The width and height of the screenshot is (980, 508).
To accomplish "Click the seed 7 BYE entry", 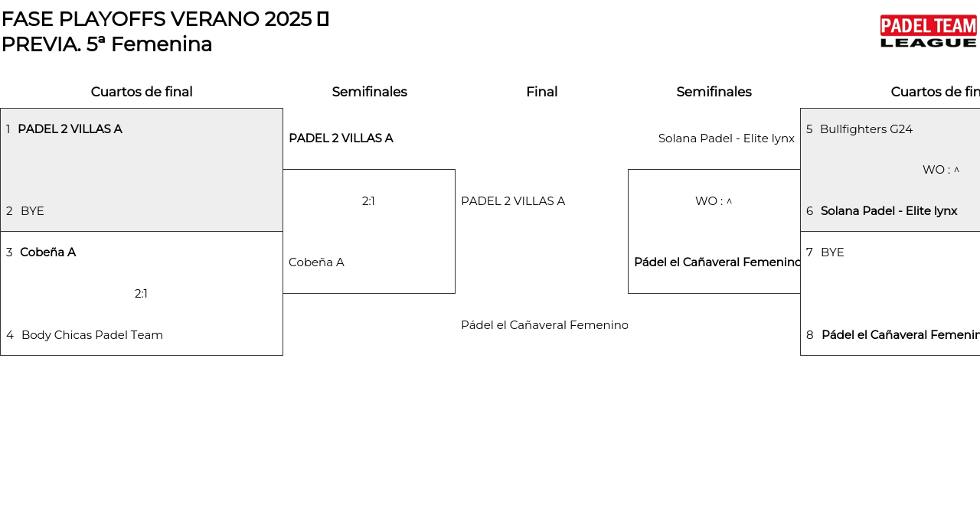I will [832, 252].
